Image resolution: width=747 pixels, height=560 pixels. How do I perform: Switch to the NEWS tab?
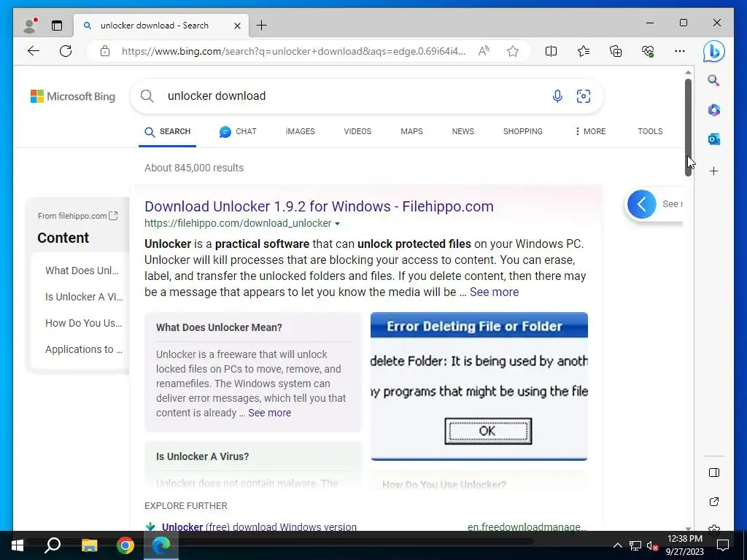462,131
